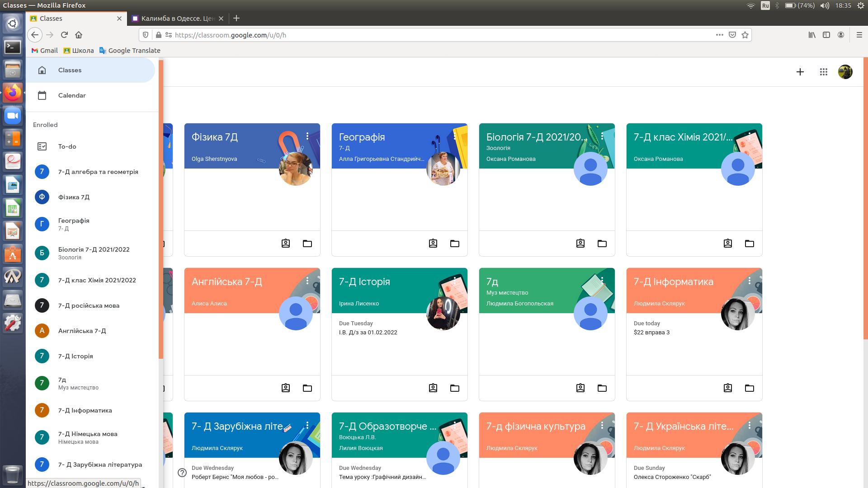The width and height of the screenshot is (868, 488).
Task: Open the $22 вправа 3 assignment link
Action: [651, 332]
